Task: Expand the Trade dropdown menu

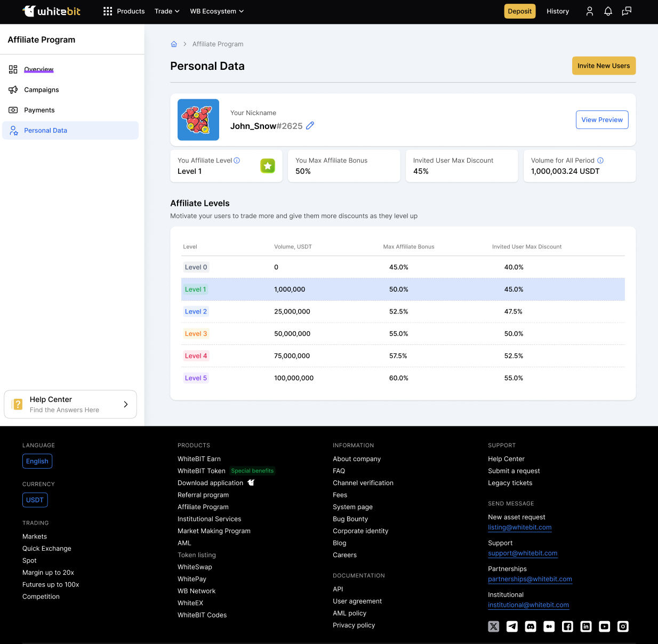Action: pyautogui.click(x=167, y=11)
